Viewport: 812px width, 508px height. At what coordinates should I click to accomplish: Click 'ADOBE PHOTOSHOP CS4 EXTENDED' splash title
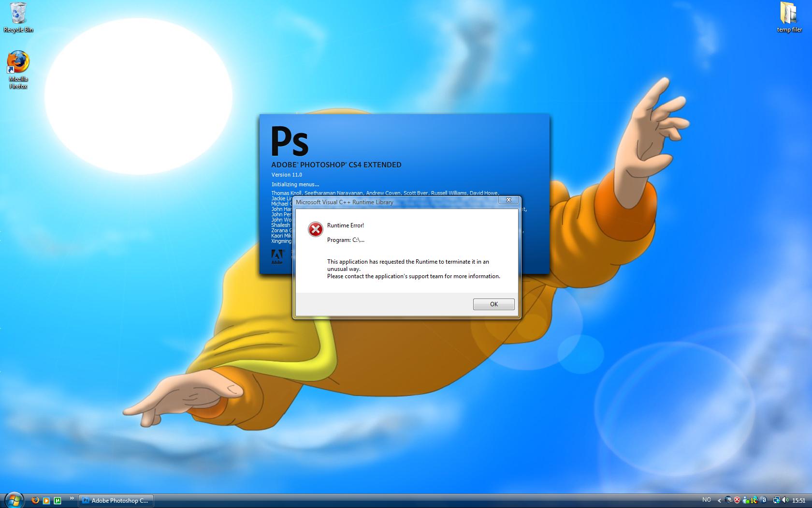click(336, 164)
